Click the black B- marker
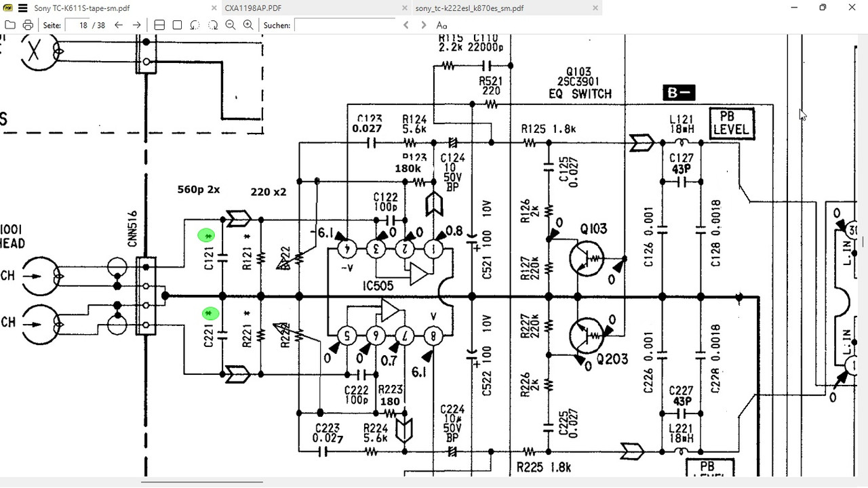 point(679,93)
